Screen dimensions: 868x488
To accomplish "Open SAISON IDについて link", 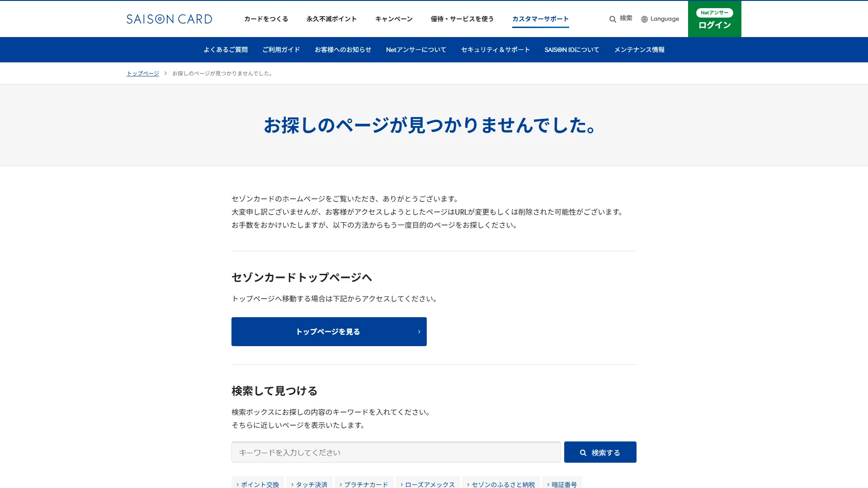I will 572,50.
